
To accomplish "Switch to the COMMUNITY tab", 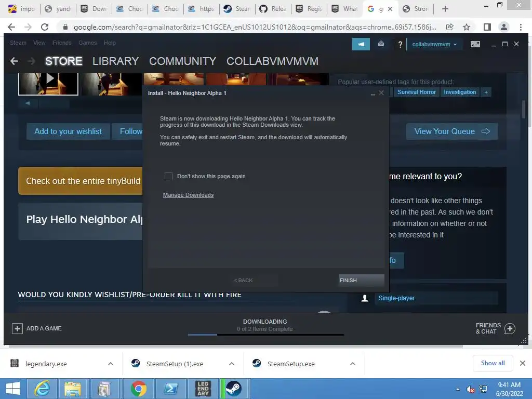I will 182,61.
